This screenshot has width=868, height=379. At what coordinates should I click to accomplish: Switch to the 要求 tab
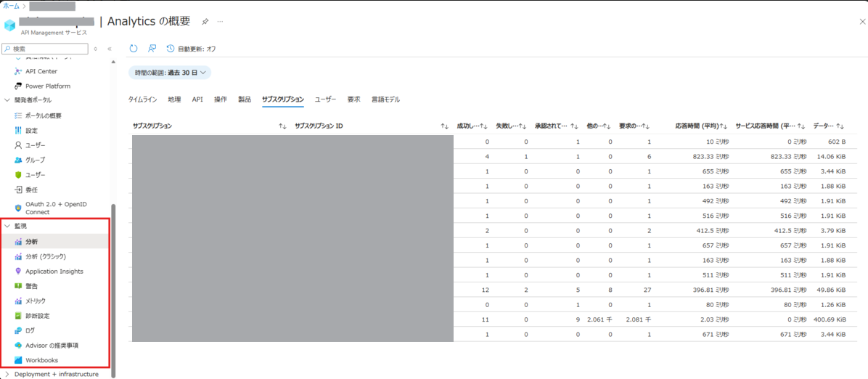[354, 99]
